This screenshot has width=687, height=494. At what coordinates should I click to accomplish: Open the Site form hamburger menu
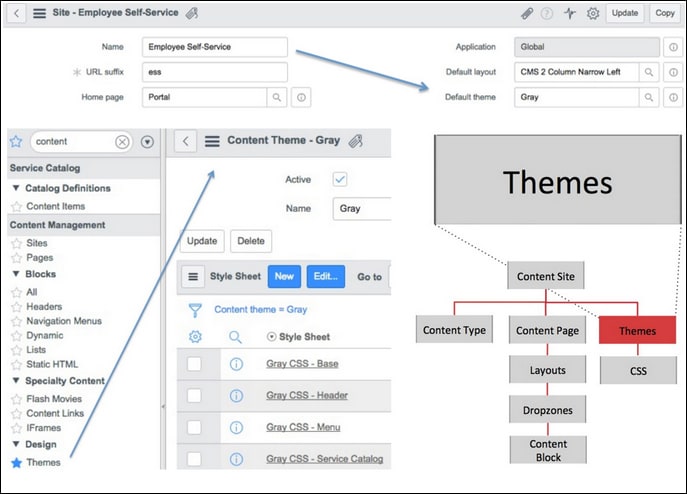[39, 13]
